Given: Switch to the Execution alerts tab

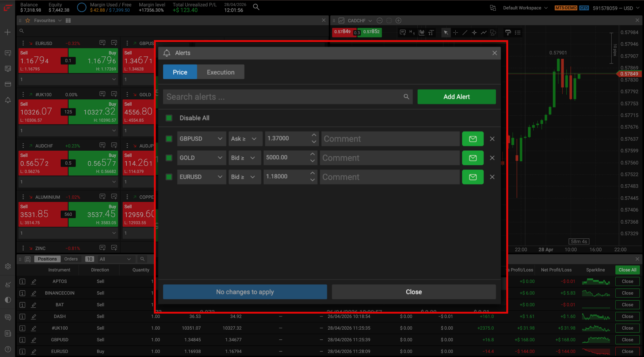Looking at the screenshot, I should (220, 72).
